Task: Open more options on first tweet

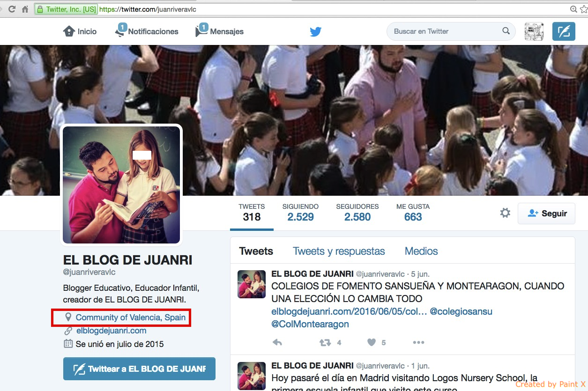Action: pos(418,343)
